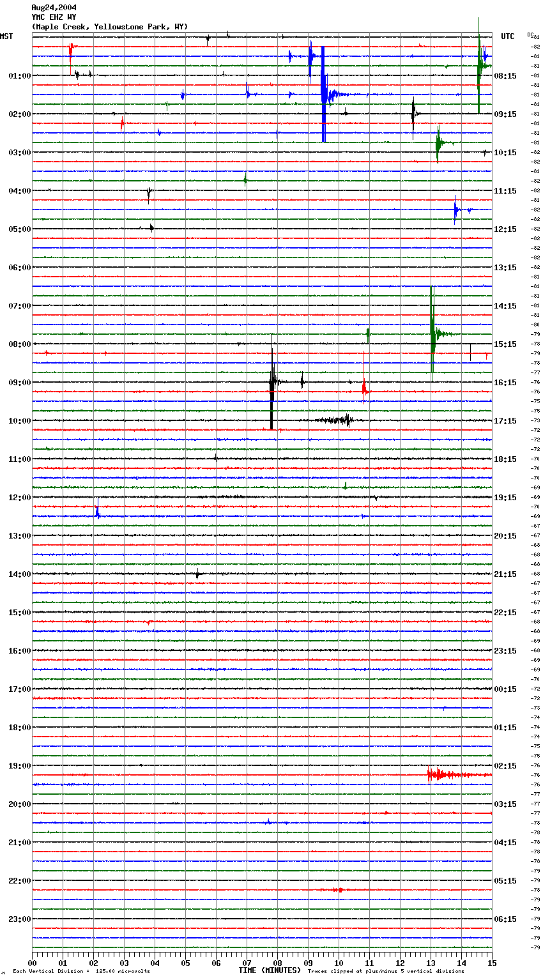Click the 10:15 UTC time label
Screen dimensions: 543x980
pos(505,153)
